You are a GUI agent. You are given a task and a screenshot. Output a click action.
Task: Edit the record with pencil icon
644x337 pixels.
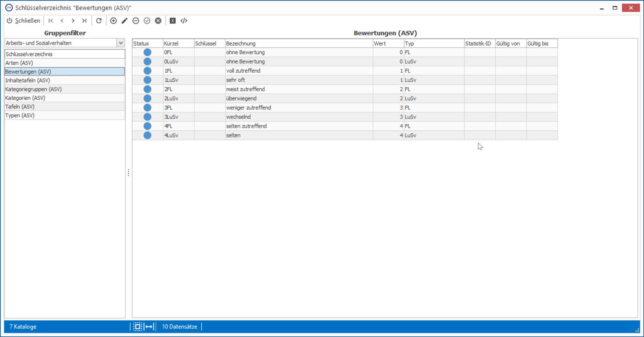pyautogui.click(x=125, y=21)
